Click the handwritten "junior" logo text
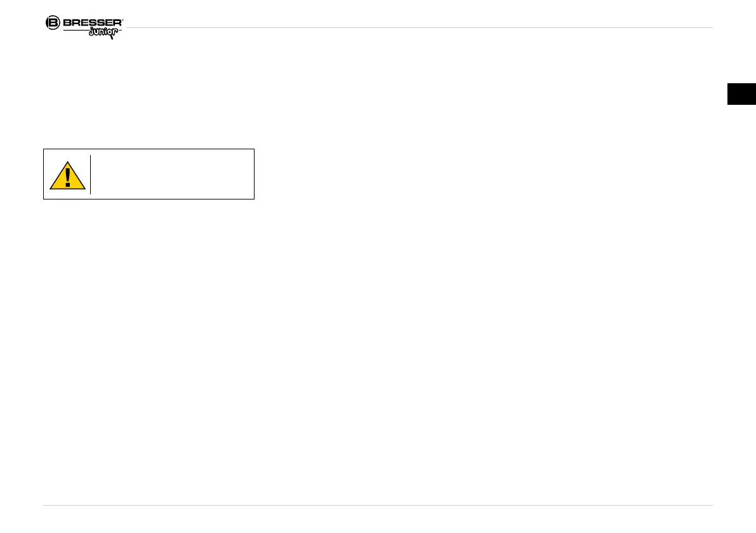The height and width of the screenshot is (533, 756). (x=104, y=33)
